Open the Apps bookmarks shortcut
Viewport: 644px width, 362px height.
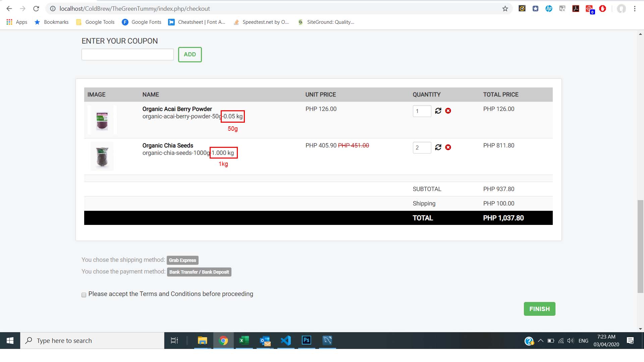(17, 22)
